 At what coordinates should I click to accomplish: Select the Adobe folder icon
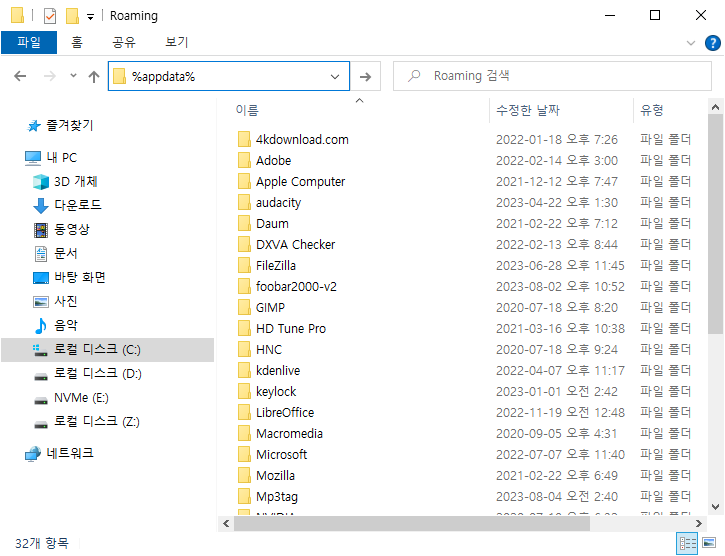click(x=244, y=161)
